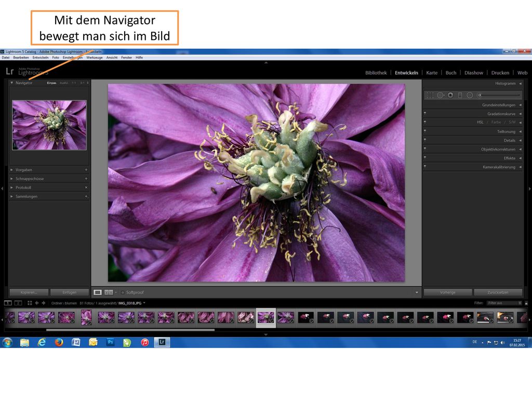
Task: Click the IMG_0318.JPG filename in filmstrip bar
Action: point(129,303)
